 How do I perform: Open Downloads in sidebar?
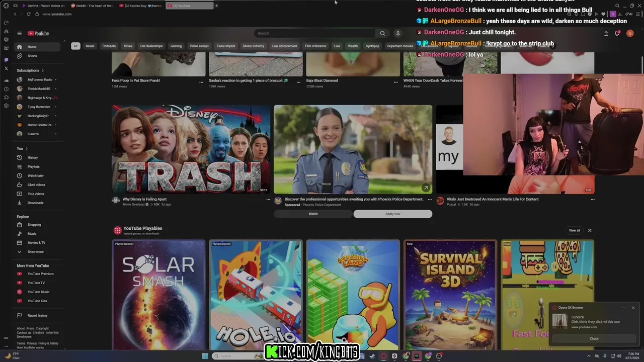(x=38, y=203)
